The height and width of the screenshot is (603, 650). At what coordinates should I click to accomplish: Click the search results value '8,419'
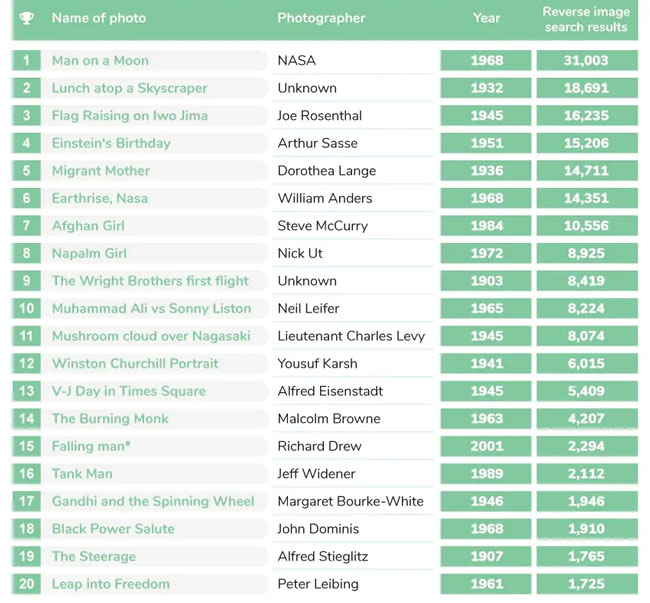586,281
